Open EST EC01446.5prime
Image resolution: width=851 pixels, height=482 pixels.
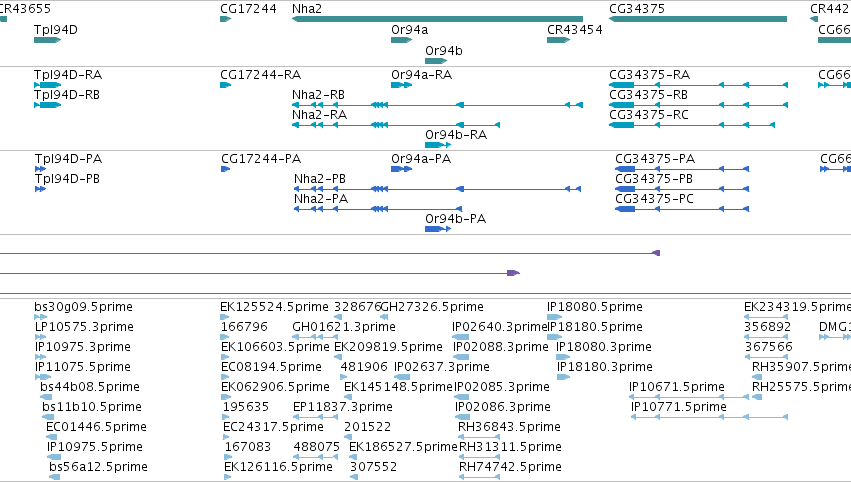click(96, 428)
